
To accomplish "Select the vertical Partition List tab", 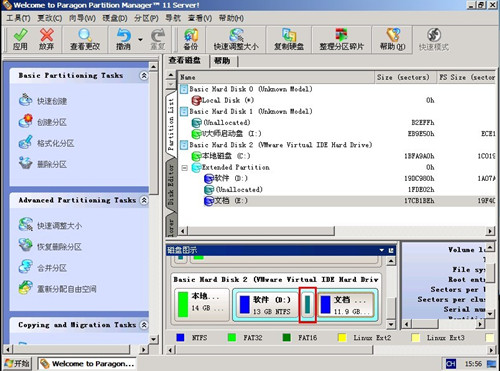I will pyautogui.click(x=171, y=124).
